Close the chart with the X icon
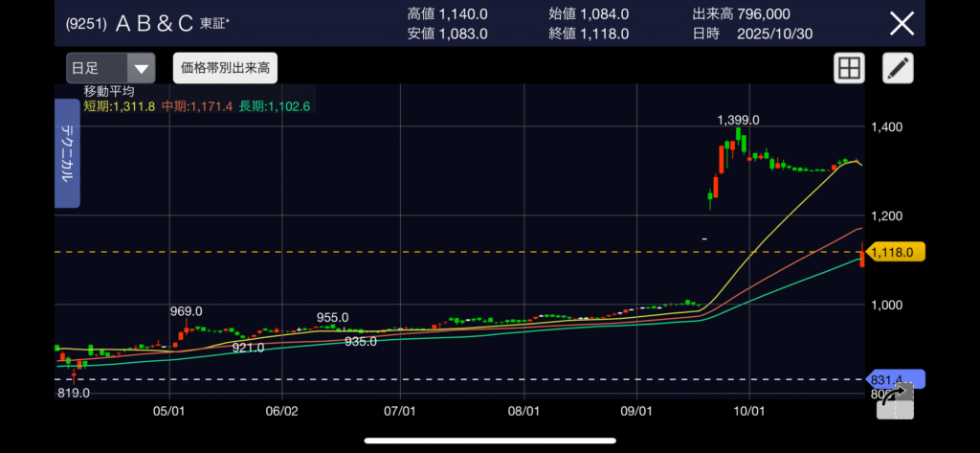This screenshot has width=980, height=453. point(902,24)
